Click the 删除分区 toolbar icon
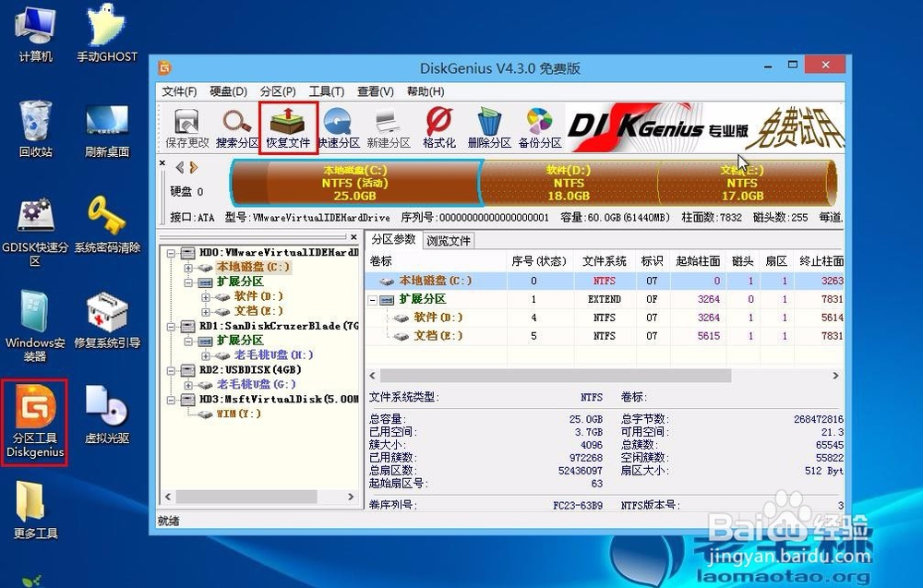 [489, 128]
